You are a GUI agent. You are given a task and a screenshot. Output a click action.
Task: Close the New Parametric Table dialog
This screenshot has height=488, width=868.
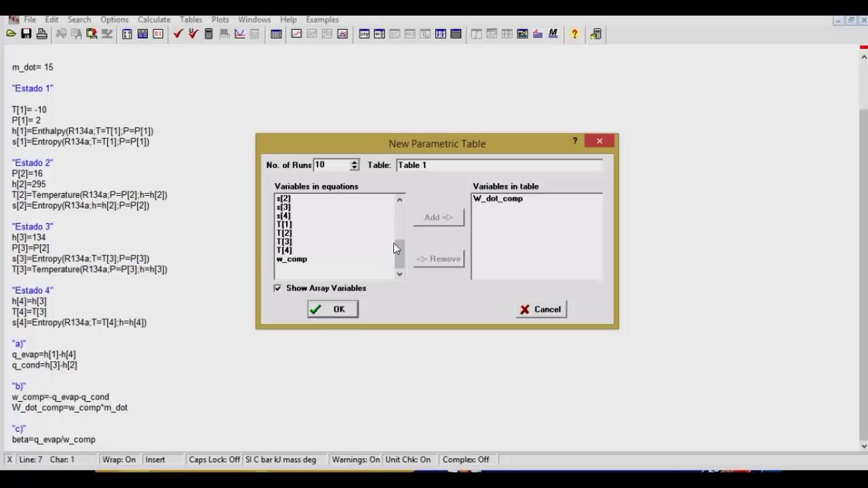tap(599, 141)
